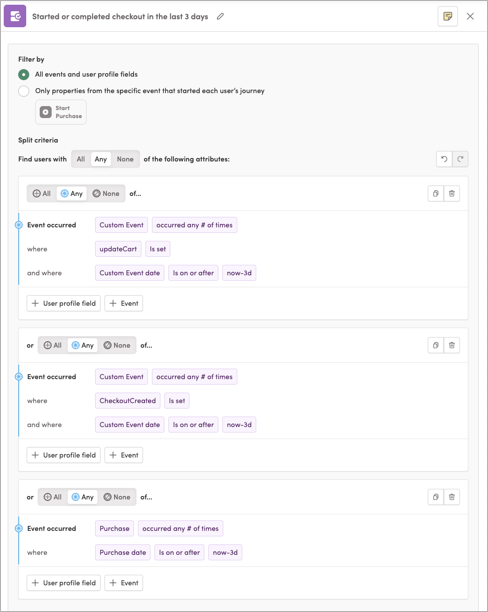Image resolution: width=488 pixels, height=612 pixels.
Task: Change 'Is on or after' for Purchase date
Action: point(179,553)
